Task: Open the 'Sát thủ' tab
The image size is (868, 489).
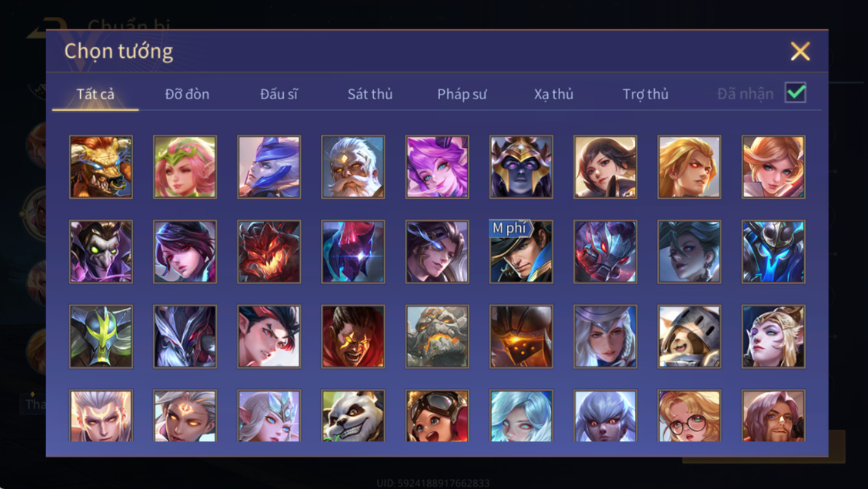Action: [x=370, y=94]
